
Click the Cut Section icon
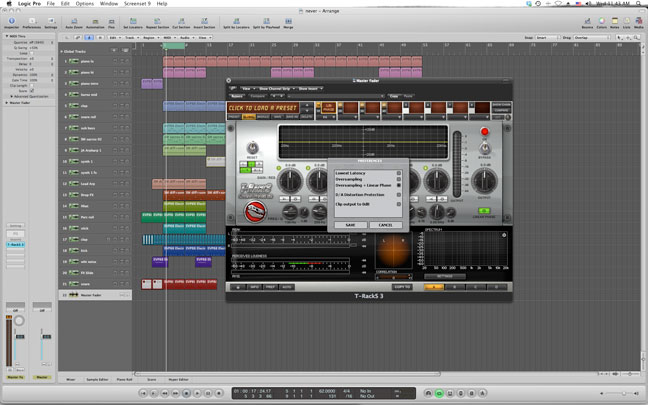point(181,22)
